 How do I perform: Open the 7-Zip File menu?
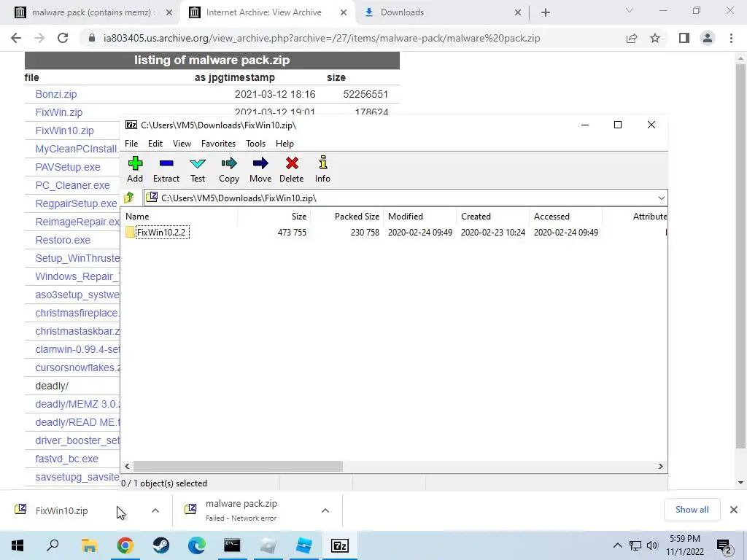131,144
